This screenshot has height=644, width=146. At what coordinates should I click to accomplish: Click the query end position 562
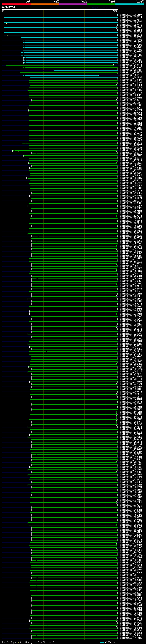115,11
